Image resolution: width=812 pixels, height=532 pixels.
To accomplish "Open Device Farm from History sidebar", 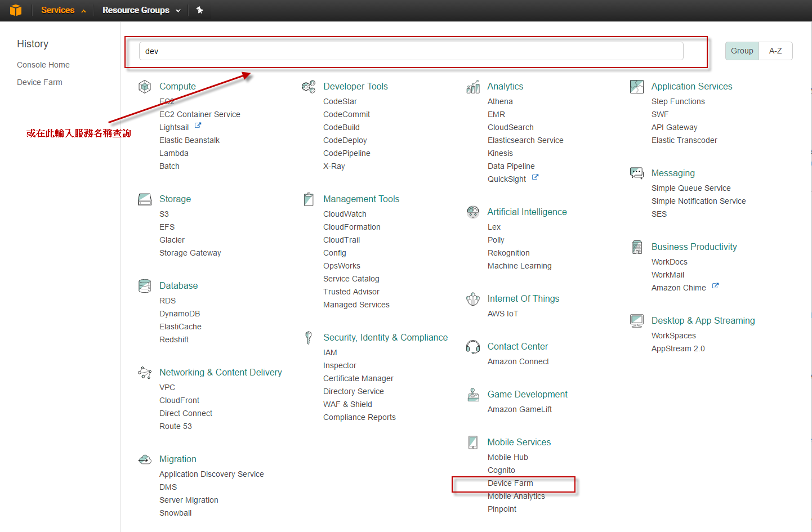I will click(39, 82).
